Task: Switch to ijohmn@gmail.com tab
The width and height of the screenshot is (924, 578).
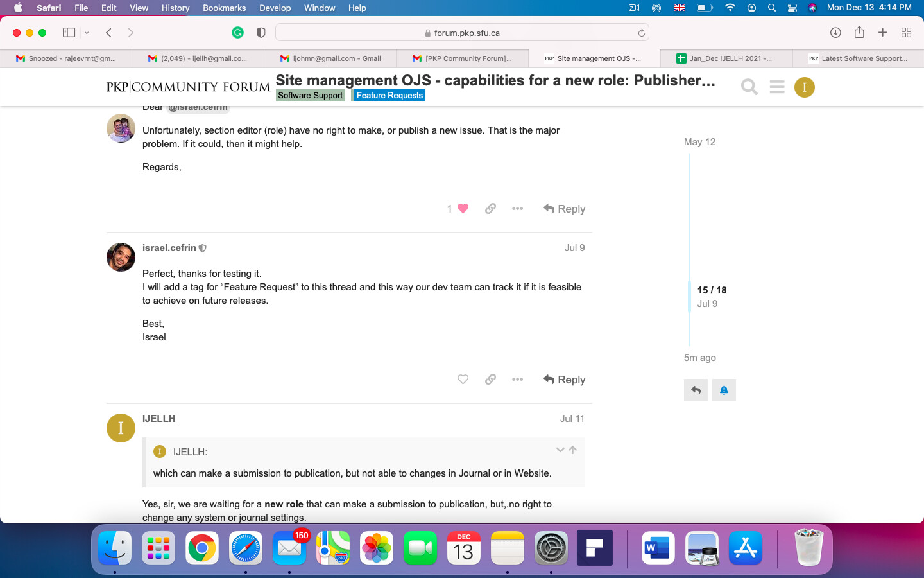Action: point(330,58)
